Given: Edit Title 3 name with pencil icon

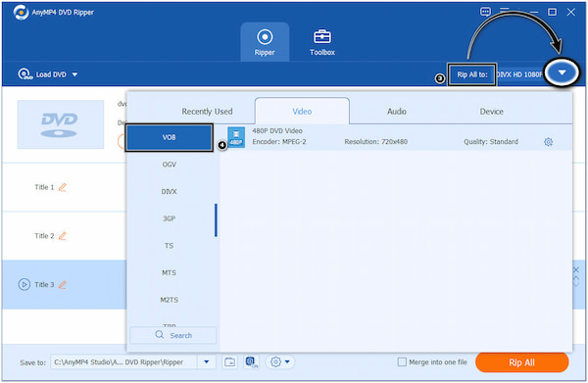Looking at the screenshot, I should [63, 284].
